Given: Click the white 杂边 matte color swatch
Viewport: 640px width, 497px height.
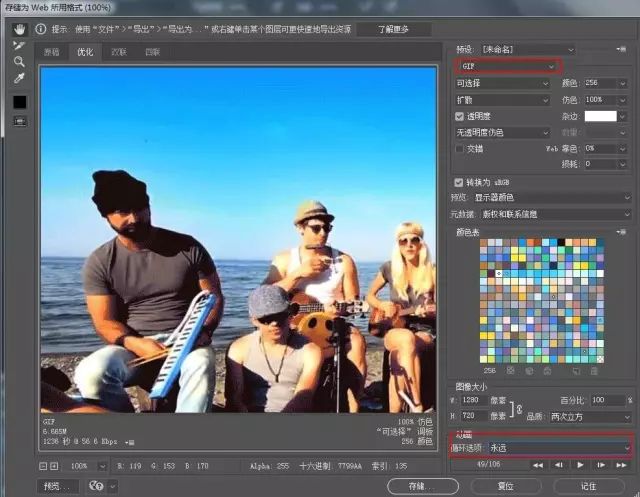Looking at the screenshot, I should [601, 116].
